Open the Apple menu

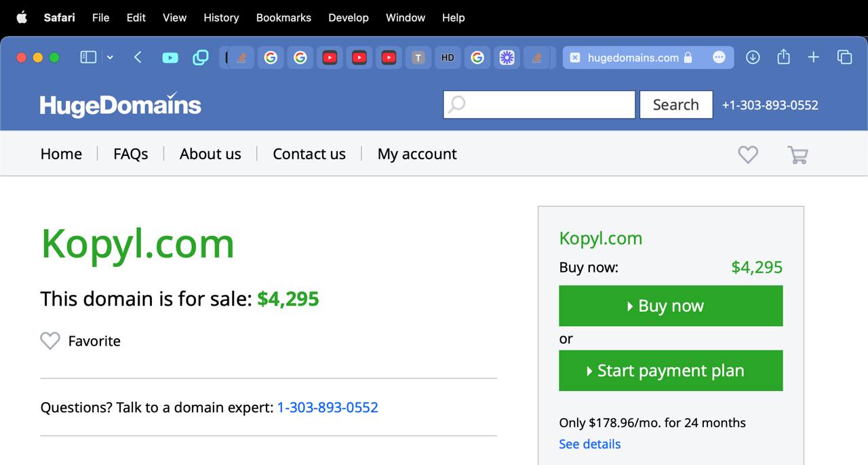pyautogui.click(x=22, y=18)
